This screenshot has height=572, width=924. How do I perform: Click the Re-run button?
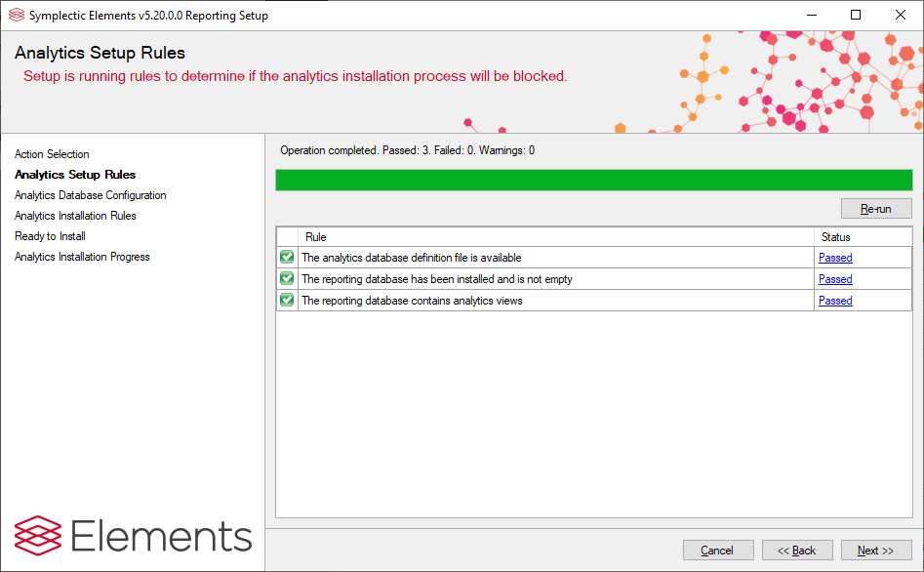875,209
